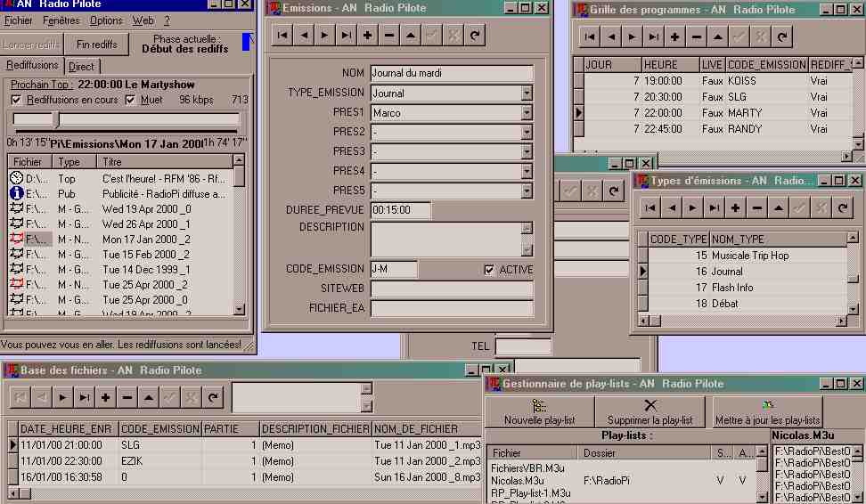The height and width of the screenshot is (504, 866).
Task: Click the DESCRIPTION text area in Emissions
Action: click(x=446, y=239)
